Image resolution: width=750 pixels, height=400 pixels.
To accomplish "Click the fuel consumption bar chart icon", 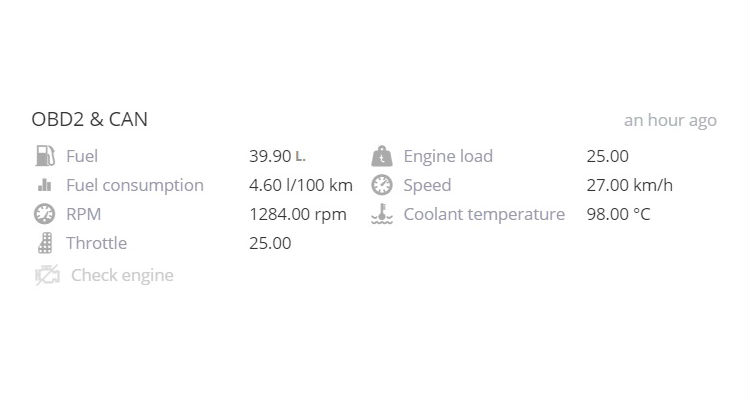I will pos(44,185).
